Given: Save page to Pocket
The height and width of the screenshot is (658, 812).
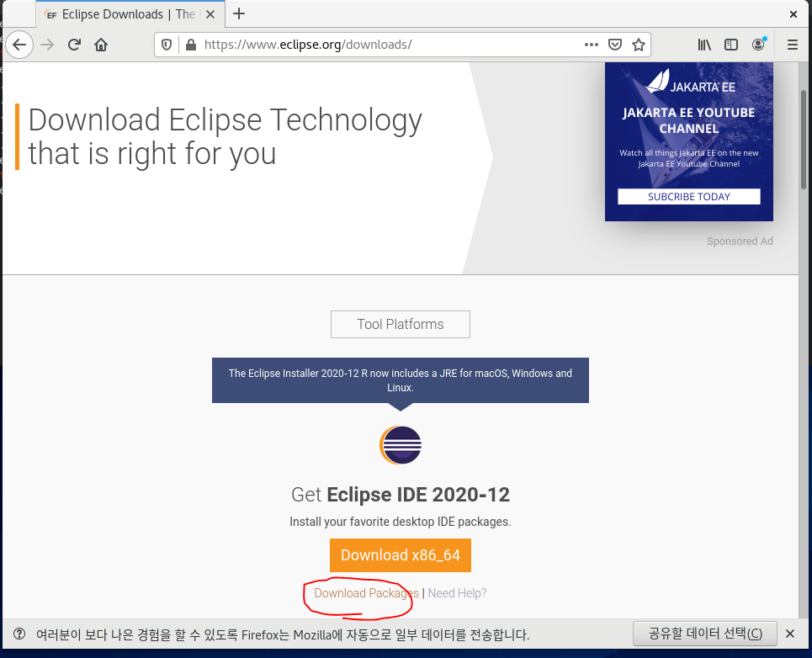Looking at the screenshot, I should point(615,45).
